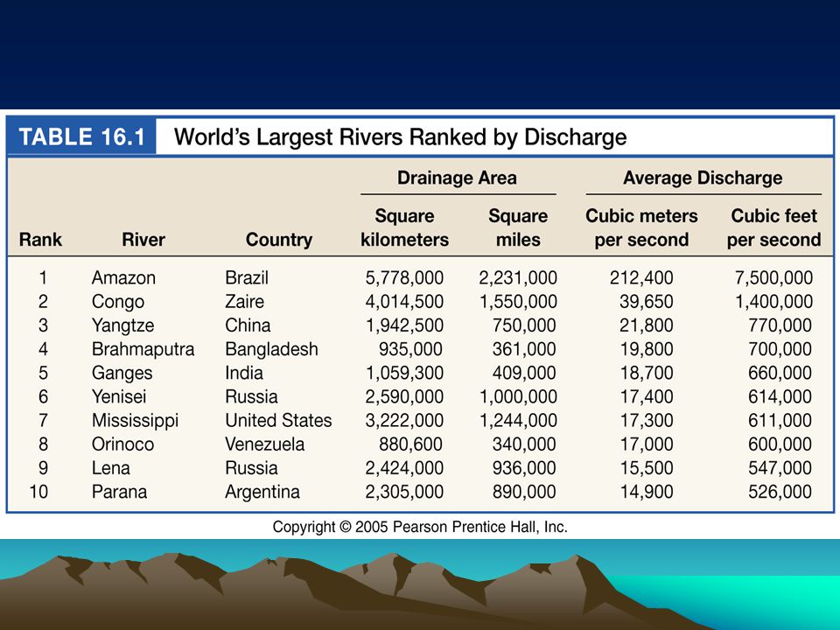Select the 'United States' country cell
The image size is (840, 630).
[278, 421]
